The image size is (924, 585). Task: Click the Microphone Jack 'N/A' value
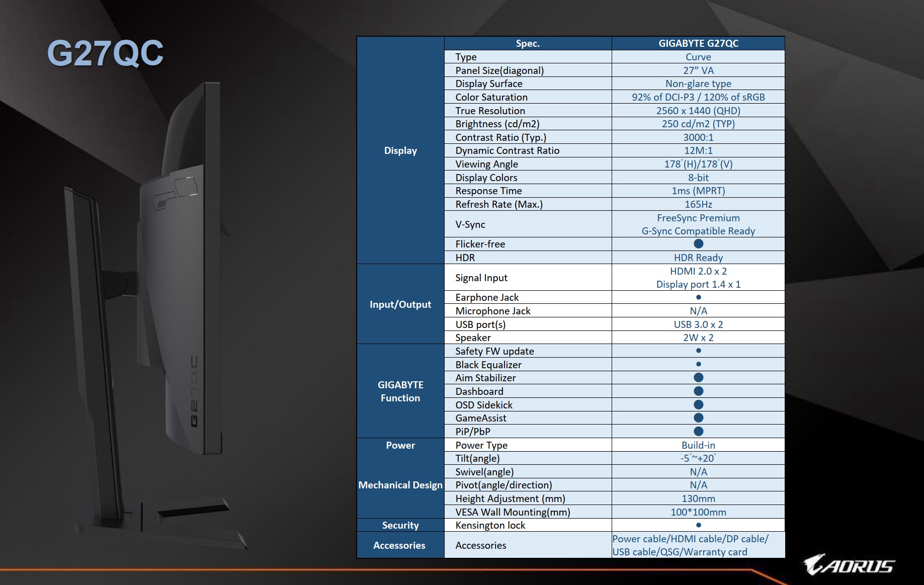[698, 311]
